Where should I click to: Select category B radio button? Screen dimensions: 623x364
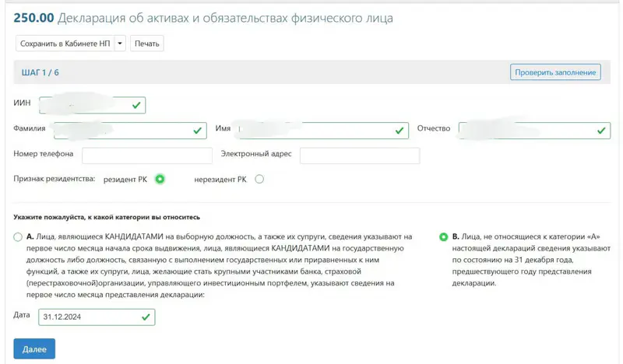(444, 236)
